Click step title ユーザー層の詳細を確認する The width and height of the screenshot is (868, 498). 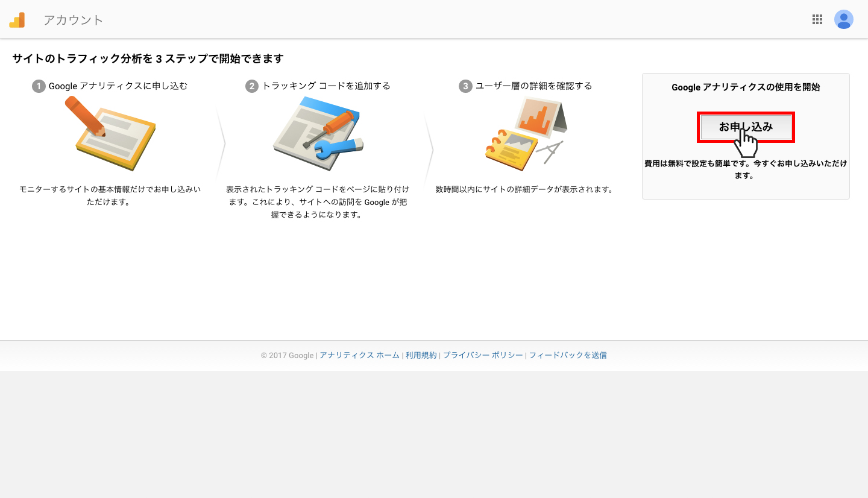534,86
